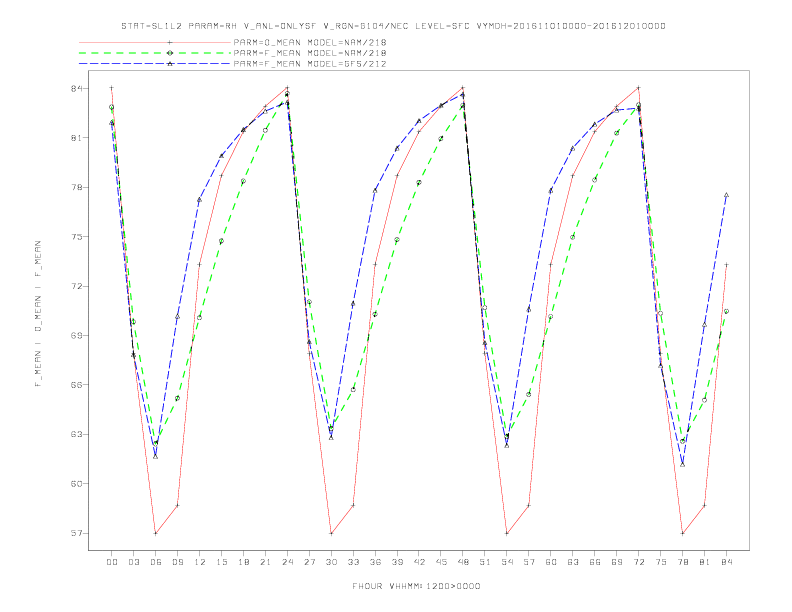Select legend entry PARM=F_MEAN MODEL=GFS/212
Viewport: 792px width, 612px height.
310,64
